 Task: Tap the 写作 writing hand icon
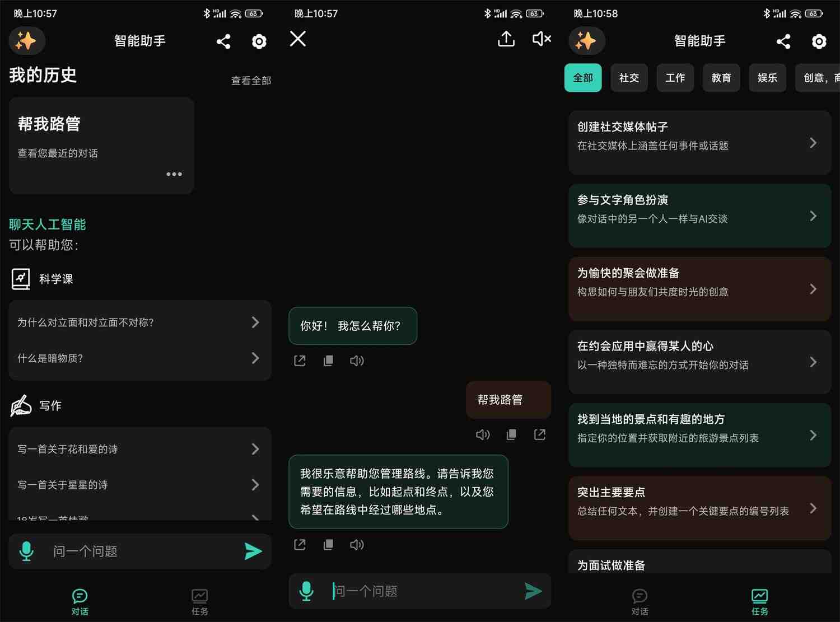pyautogui.click(x=21, y=405)
